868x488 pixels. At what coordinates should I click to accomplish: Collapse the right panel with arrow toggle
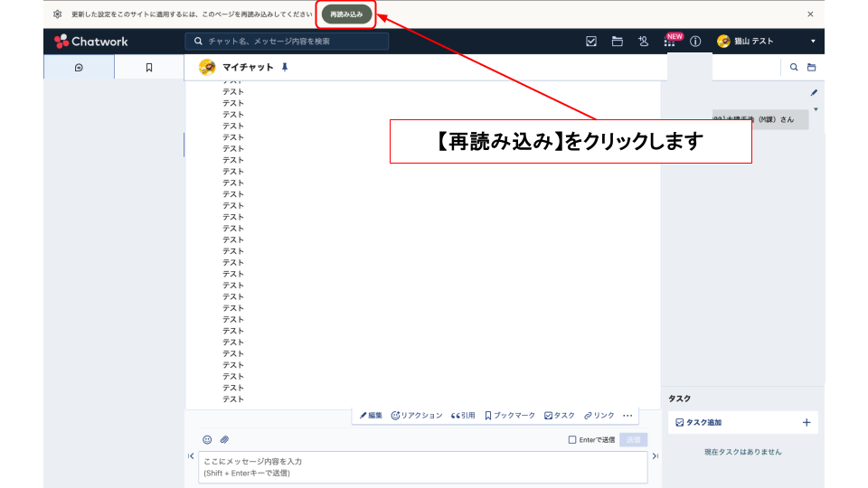pyautogui.click(x=655, y=456)
